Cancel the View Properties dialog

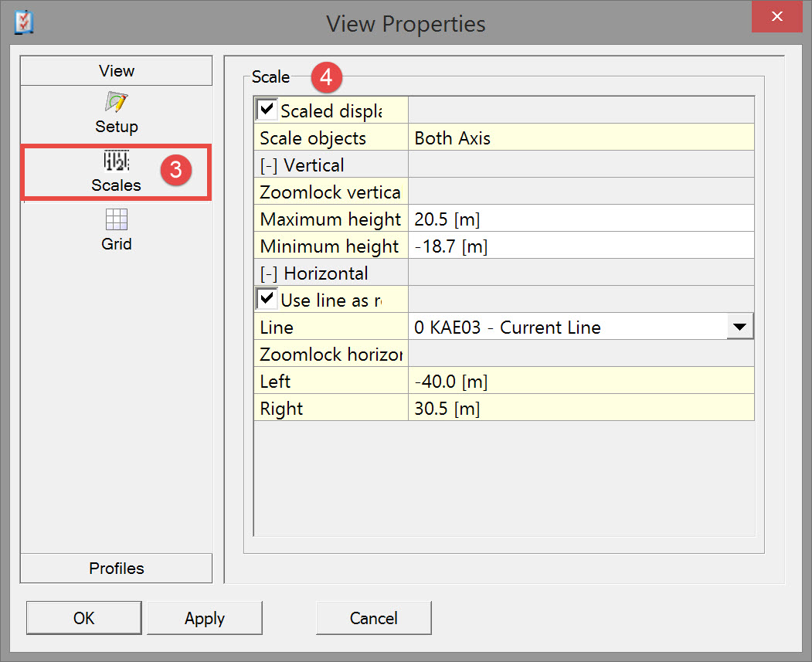[373, 618]
